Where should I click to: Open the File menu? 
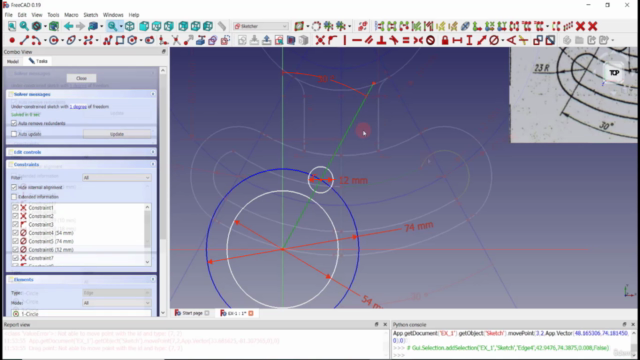click(x=8, y=15)
